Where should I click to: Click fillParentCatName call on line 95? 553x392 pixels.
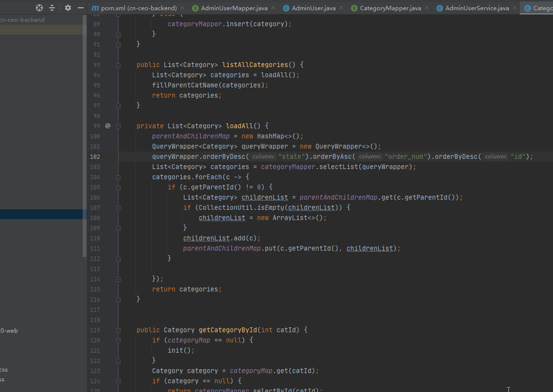210,85
